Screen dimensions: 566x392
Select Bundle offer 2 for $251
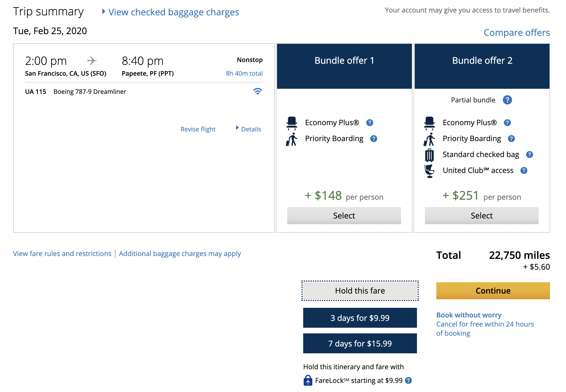[482, 216]
